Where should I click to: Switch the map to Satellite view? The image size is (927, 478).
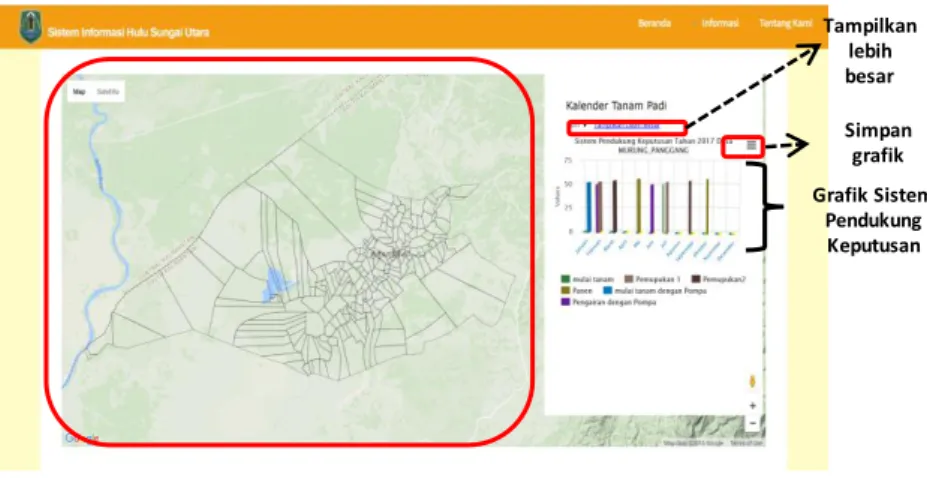108,92
